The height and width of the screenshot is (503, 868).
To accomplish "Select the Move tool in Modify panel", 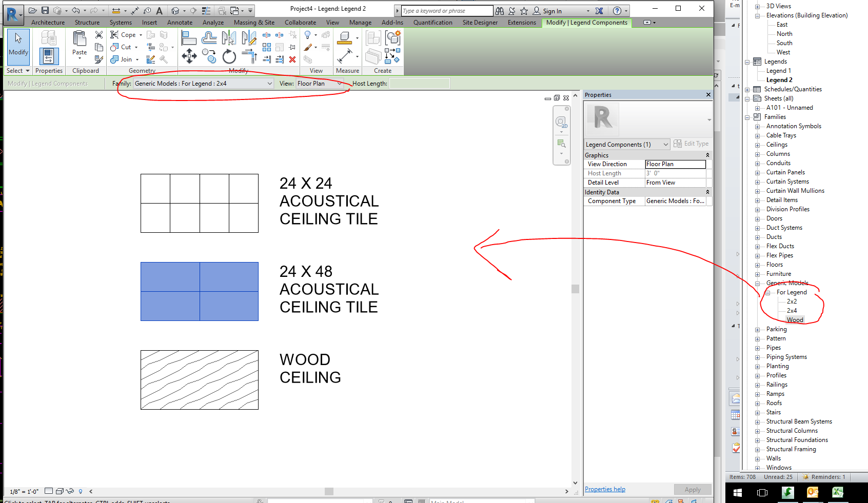I will pos(189,55).
